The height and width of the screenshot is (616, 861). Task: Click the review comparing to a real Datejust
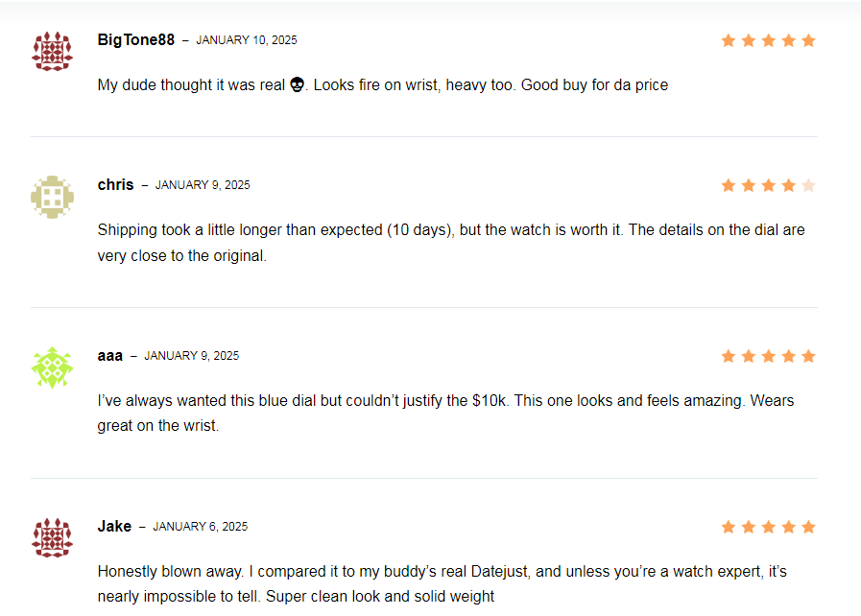442,583
